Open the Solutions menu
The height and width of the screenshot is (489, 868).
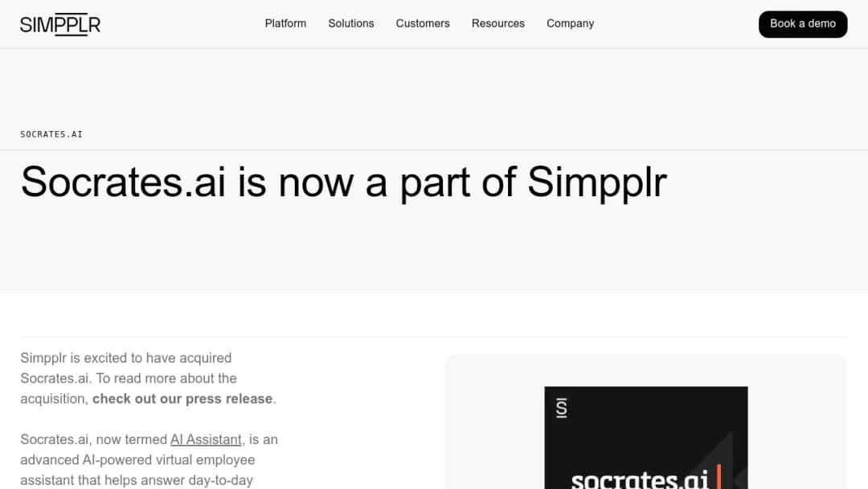(351, 24)
